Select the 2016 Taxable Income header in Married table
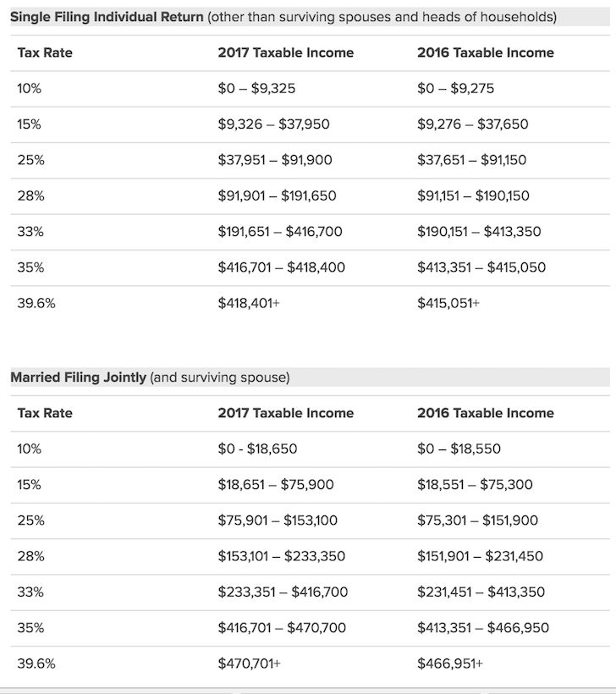Image resolution: width=616 pixels, height=694 pixels. (x=485, y=413)
